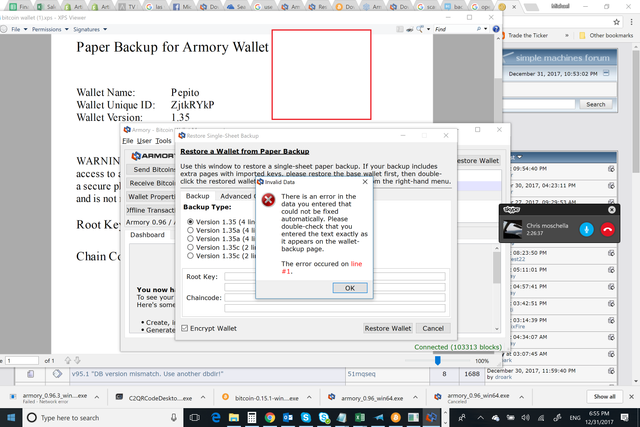The height and width of the screenshot is (427, 640).
Task: Click the Receive Bitcoins button in Armory
Action: (x=151, y=183)
